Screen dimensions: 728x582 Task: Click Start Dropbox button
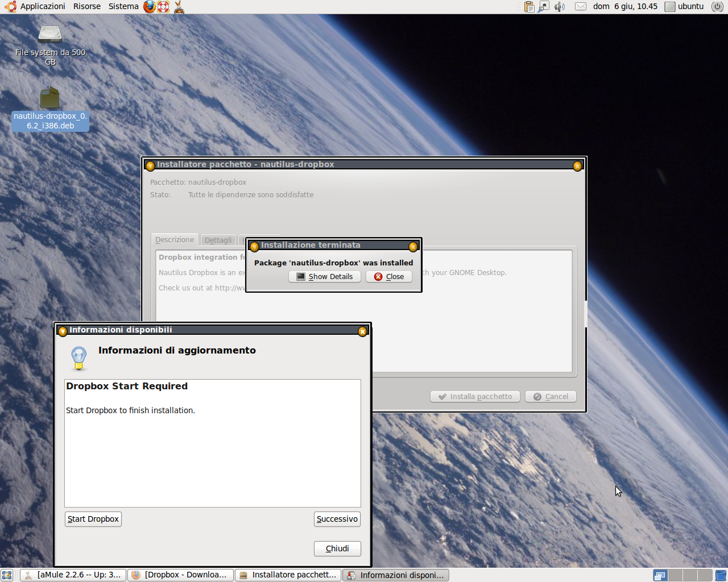[93, 519]
